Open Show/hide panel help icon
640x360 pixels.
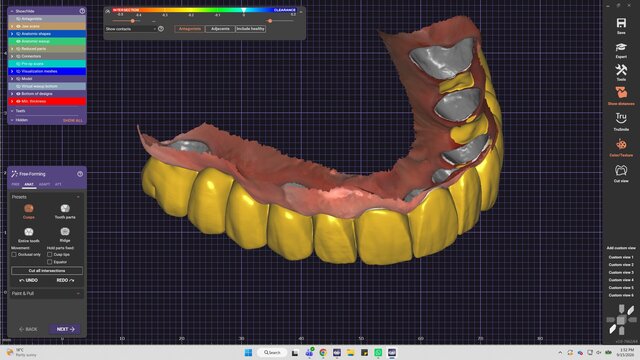82,11
